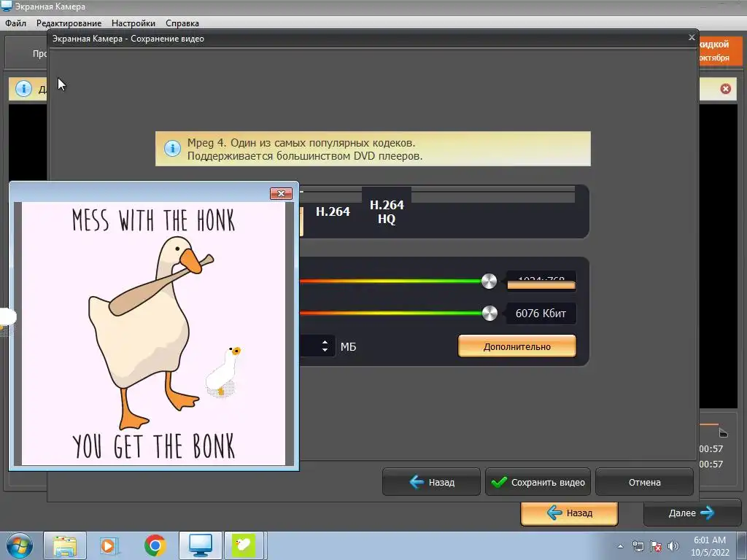Image resolution: width=747 pixels, height=560 pixels.
Task: Show hidden system tray icons
Action: point(620,546)
